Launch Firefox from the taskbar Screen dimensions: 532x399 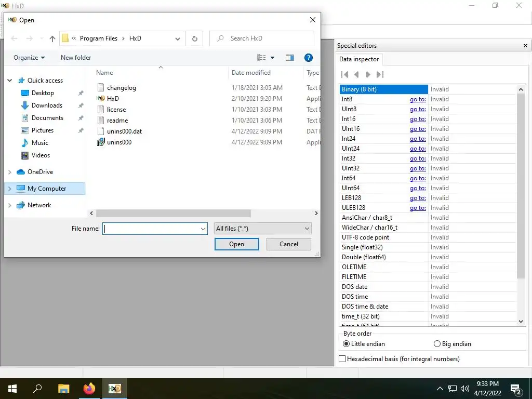89,389
